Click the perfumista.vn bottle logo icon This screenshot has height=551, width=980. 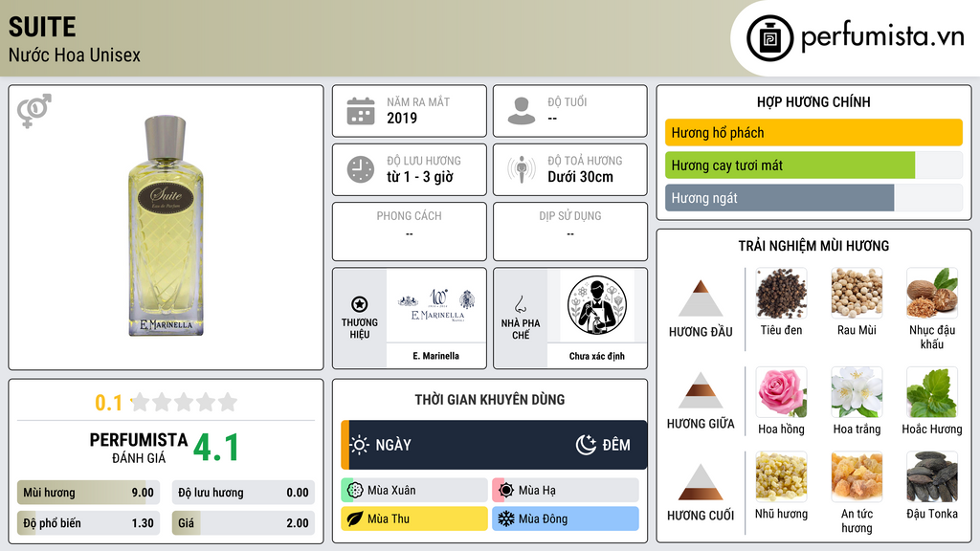click(770, 38)
